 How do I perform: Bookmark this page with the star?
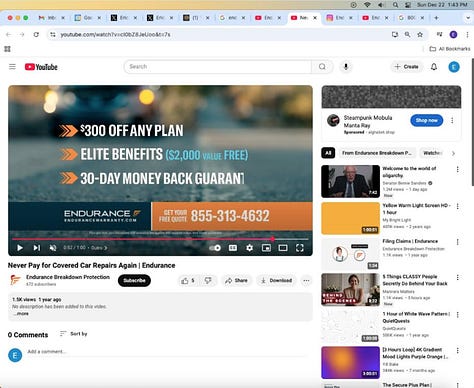[420, 34]
